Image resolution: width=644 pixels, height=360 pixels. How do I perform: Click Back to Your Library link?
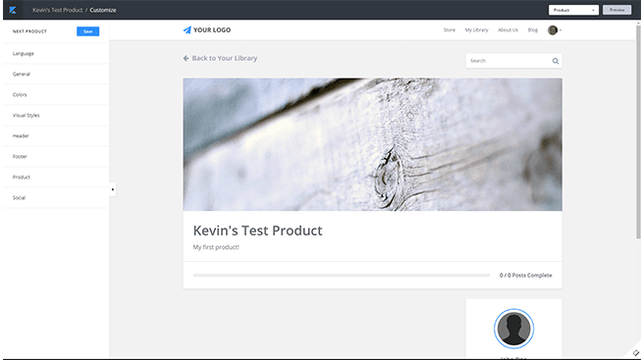[x=220, y=58]
